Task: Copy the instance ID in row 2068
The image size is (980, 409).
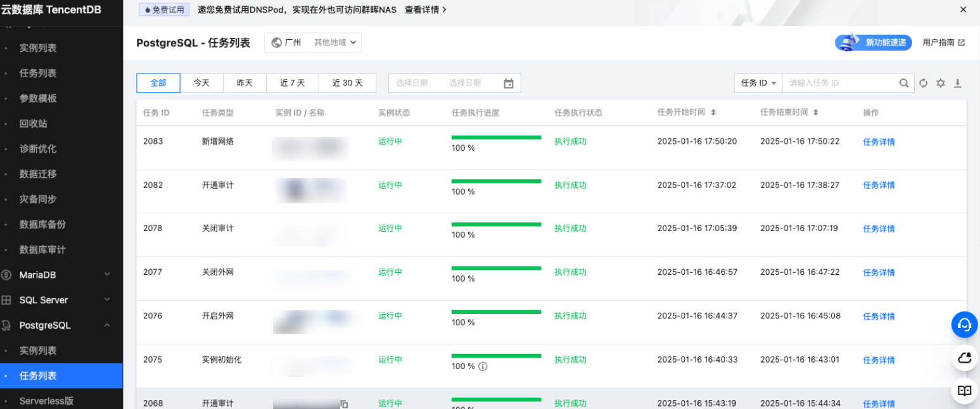Action: click(344, 403)
